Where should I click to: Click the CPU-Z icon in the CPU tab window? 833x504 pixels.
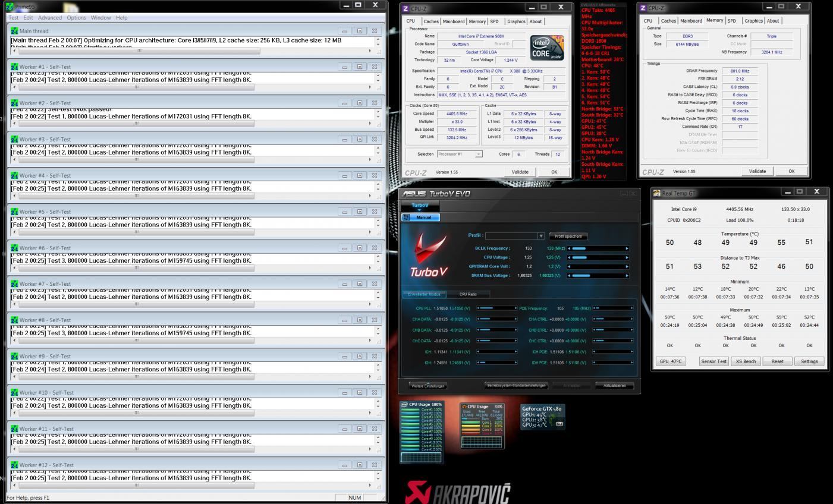click(x=406, y=8)
